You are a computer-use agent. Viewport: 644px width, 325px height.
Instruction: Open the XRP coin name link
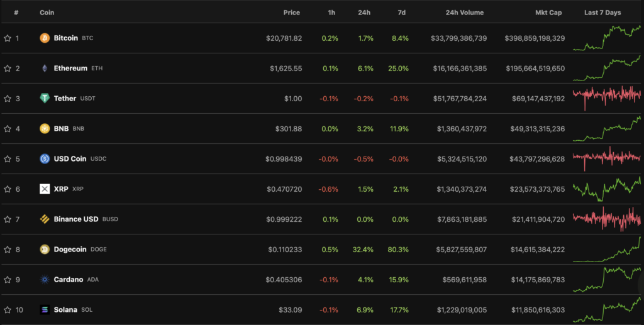[x=61, y=189]
